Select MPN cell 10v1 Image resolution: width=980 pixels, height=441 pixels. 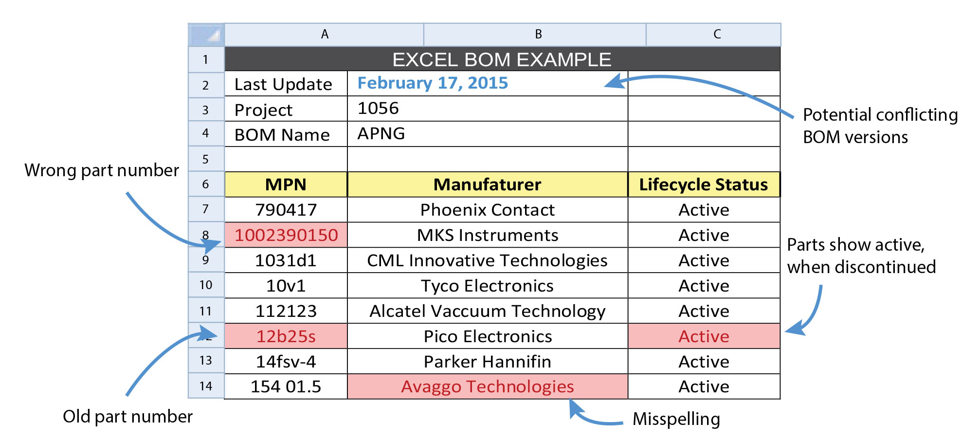pyautogui.click(x=286, y=286)
